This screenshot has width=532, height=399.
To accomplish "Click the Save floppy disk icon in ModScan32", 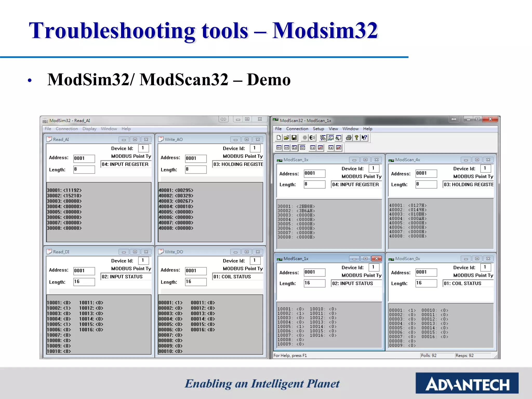I will (294, 137).
